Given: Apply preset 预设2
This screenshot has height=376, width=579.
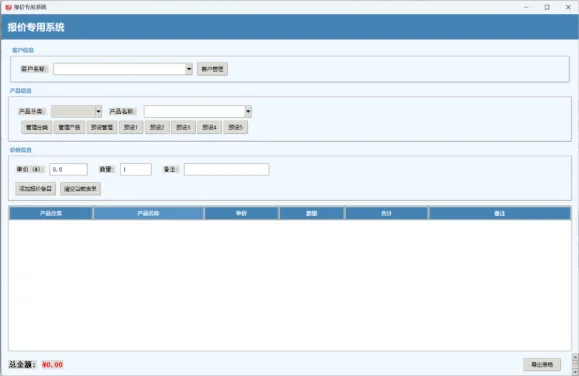Looking at the screenshot, I should (157, 127).
